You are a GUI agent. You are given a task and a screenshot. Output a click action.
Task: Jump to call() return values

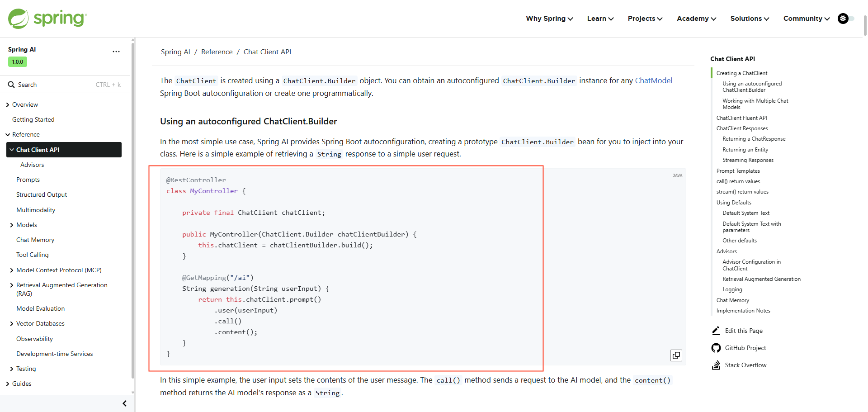pos(738,181)
